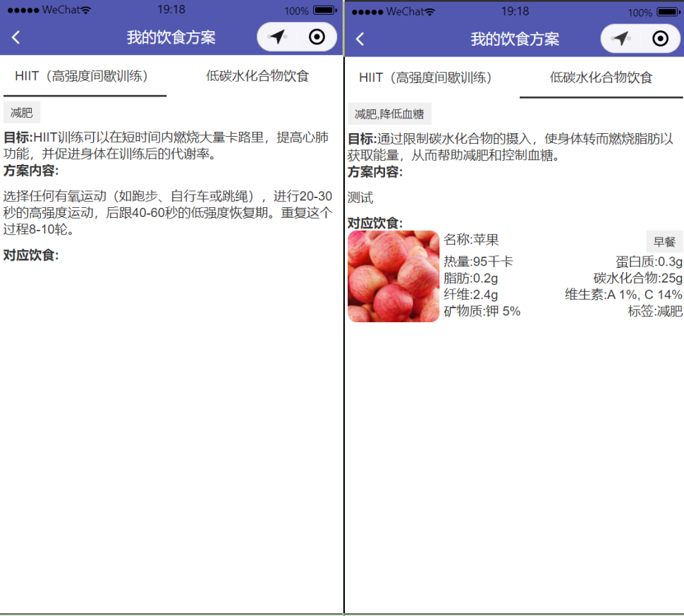Tap right screen's navigation arrow capsule icon
This screenshot has height=616, width=684.
click(621, 38)
